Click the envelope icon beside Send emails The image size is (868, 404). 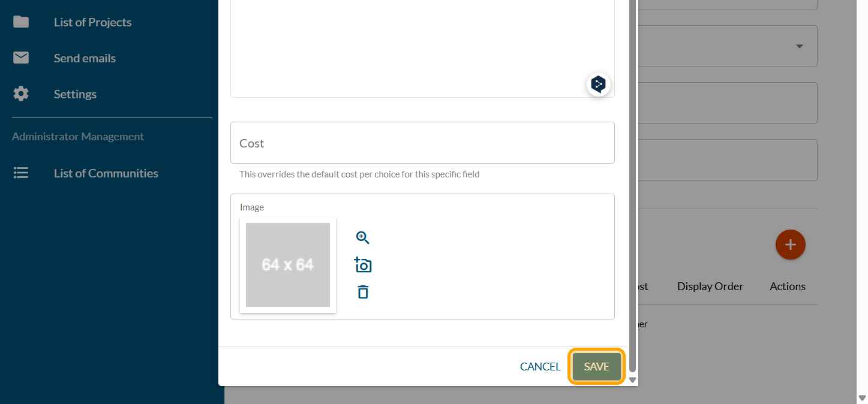point(21,58)
